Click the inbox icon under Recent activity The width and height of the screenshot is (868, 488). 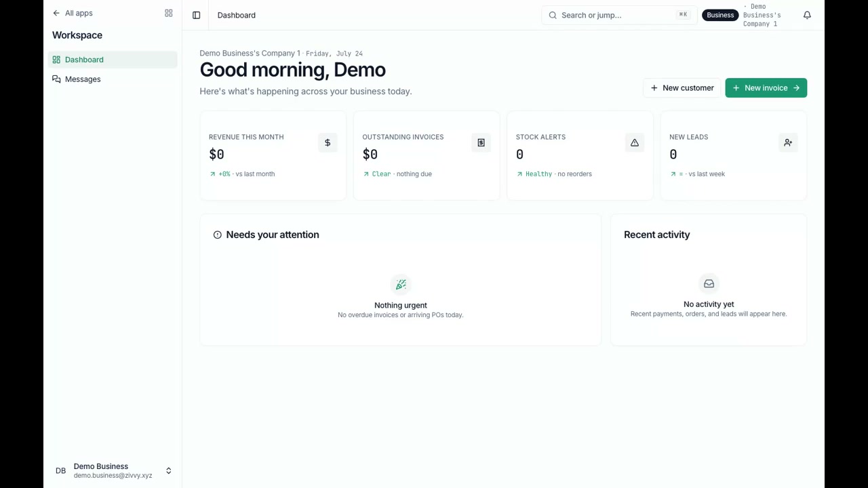[709, 283]
